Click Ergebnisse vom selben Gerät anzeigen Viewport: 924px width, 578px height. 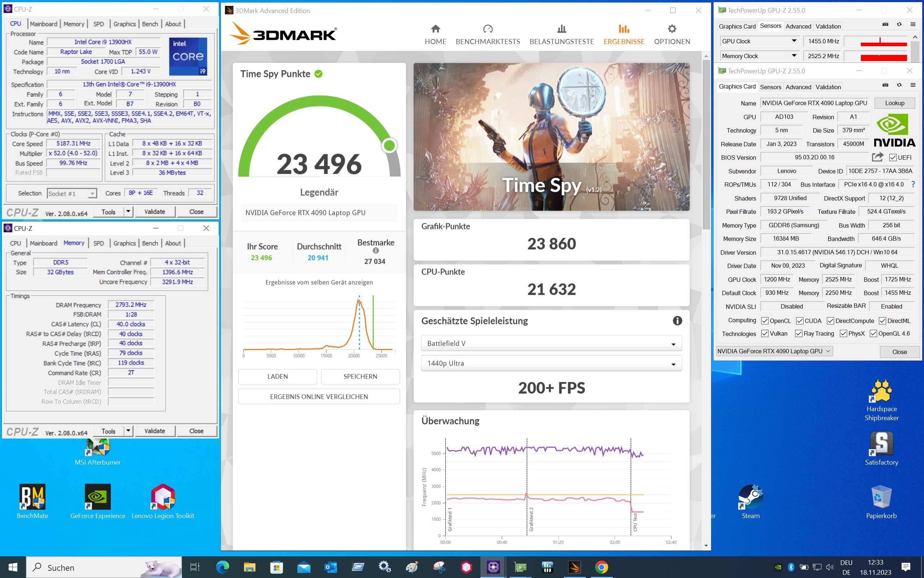point(319,282)
